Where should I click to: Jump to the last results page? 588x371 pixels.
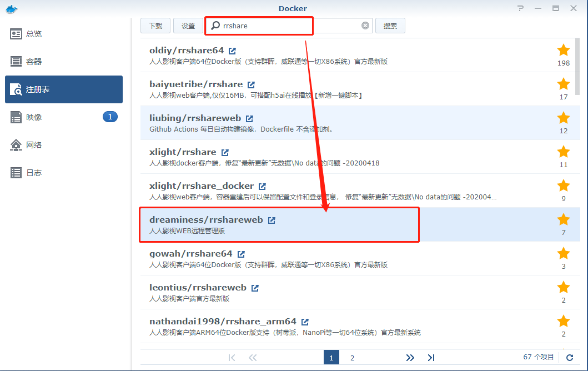(431, 358)
